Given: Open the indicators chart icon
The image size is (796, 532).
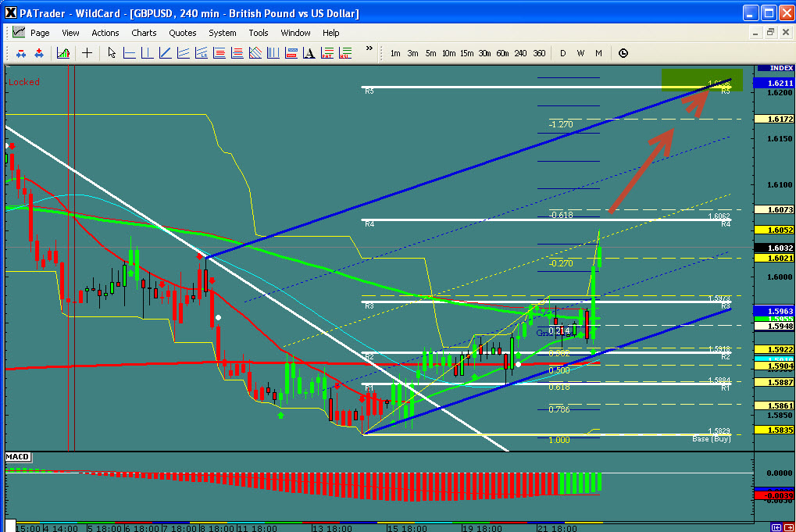Looking at the screenshot, I should [x=63, y=53].
